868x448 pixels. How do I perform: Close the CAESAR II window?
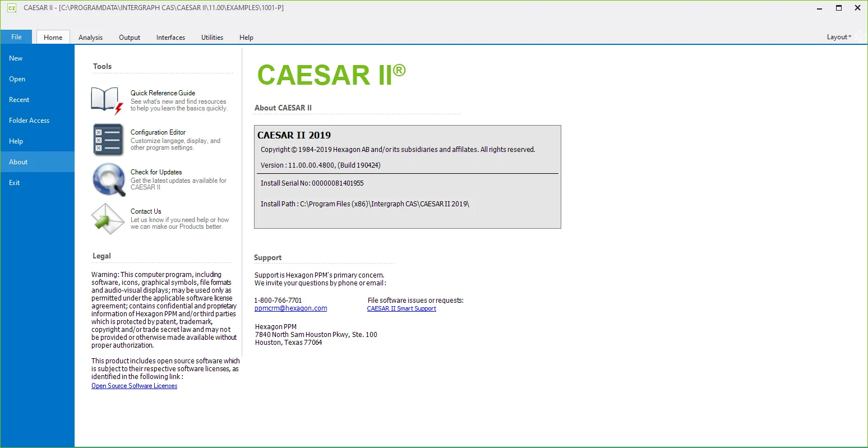[x=858, y=8]
